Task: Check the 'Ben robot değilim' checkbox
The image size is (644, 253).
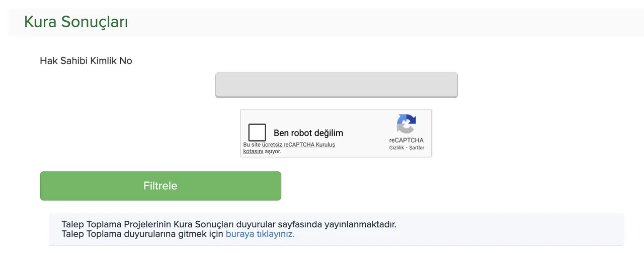Action: (x=257, y=133)
